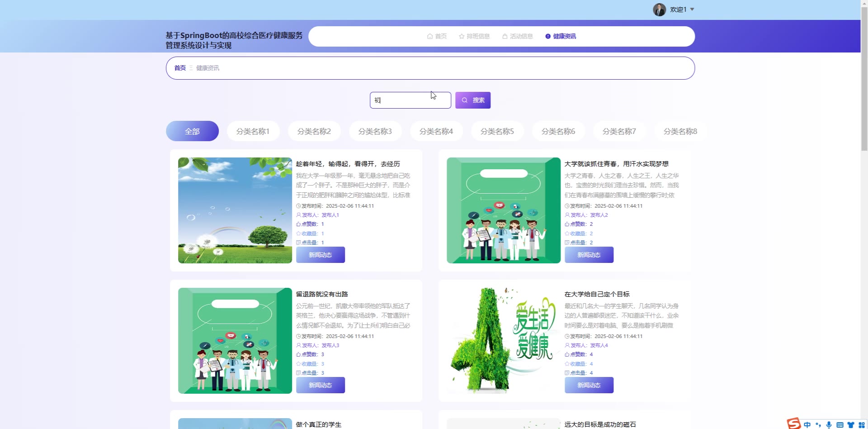
Task: Go to 首页 in the navigation bar
Action: click(437, 36)
